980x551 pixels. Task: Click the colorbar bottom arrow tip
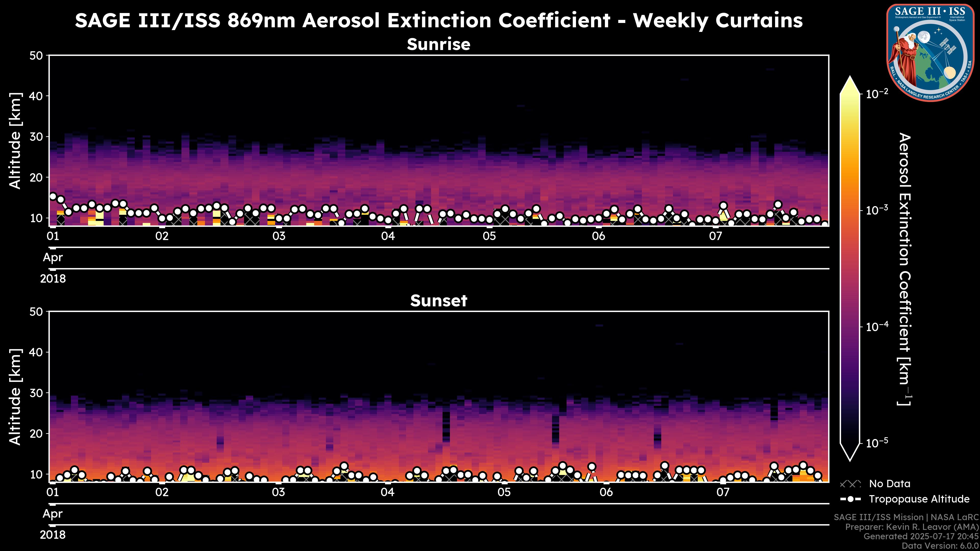tap(850, 459)
